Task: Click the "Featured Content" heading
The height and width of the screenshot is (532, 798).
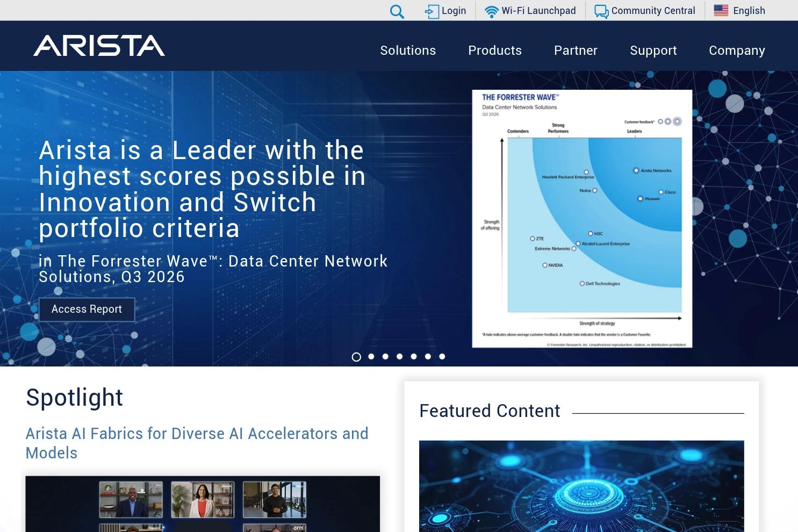Action: coord(490,411)
